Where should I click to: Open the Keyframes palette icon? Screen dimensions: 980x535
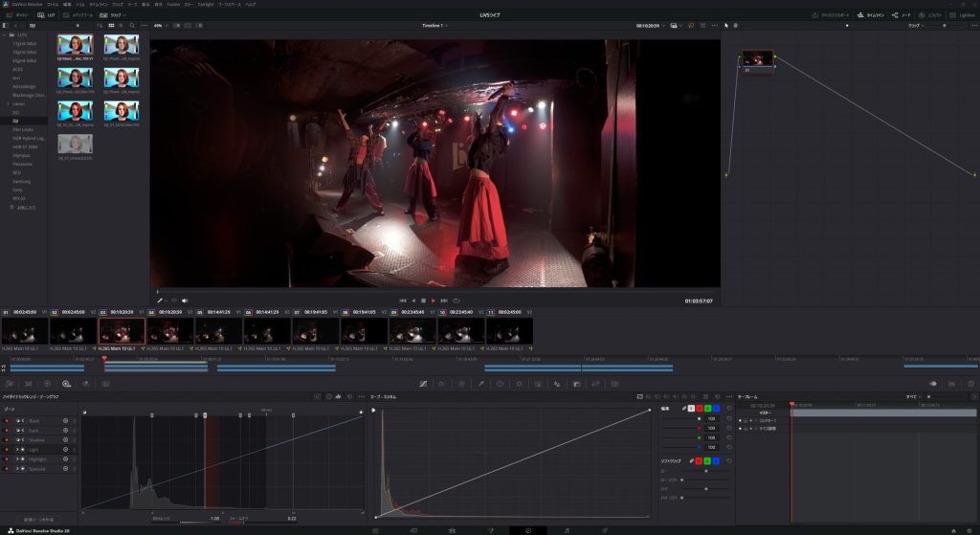[x=932, y=384]
